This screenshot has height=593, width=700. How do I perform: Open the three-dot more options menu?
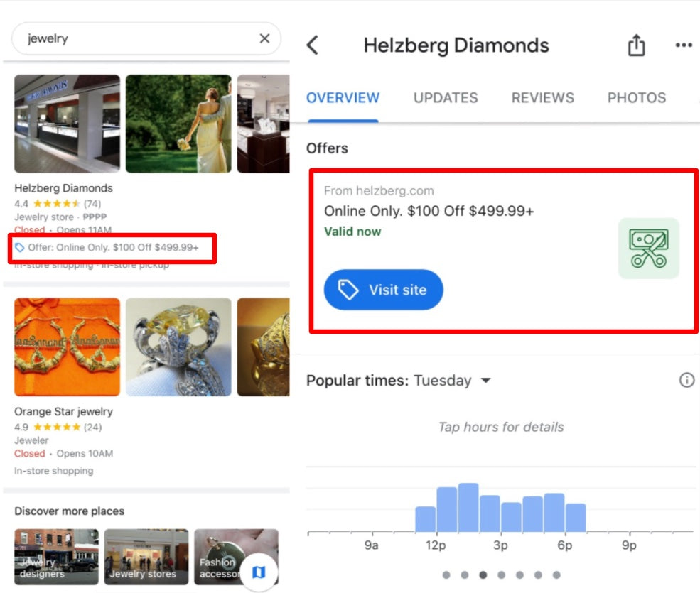(683, 45)
